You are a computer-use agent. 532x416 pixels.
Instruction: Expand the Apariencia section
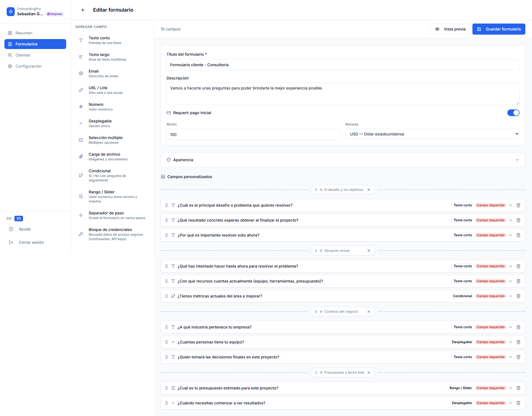point(517,160)
